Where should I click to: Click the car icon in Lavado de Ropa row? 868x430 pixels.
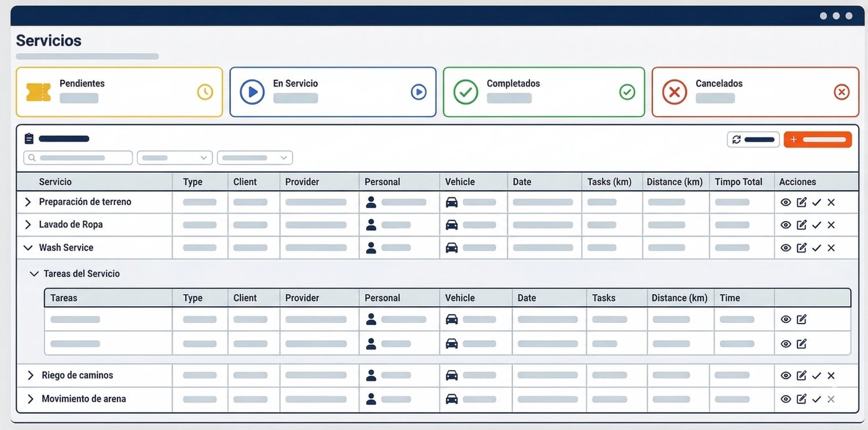click(x=451, y=225)
